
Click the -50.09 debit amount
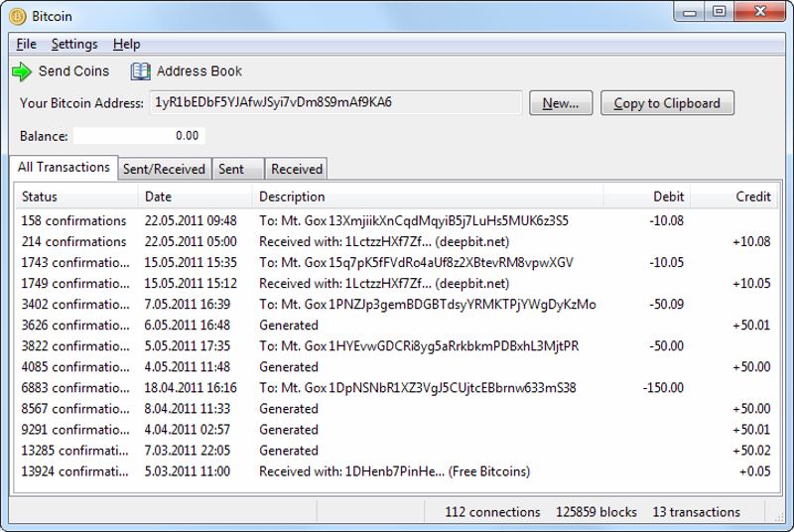(x=666, y=305)
